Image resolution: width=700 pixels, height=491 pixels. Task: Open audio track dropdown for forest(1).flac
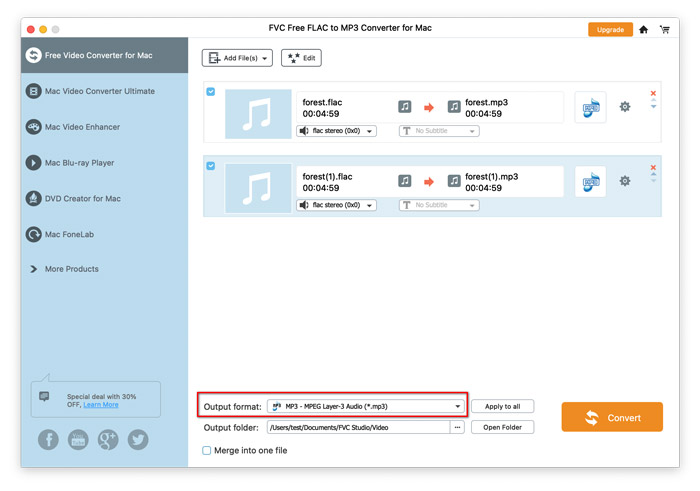click(x=337, y=205)
